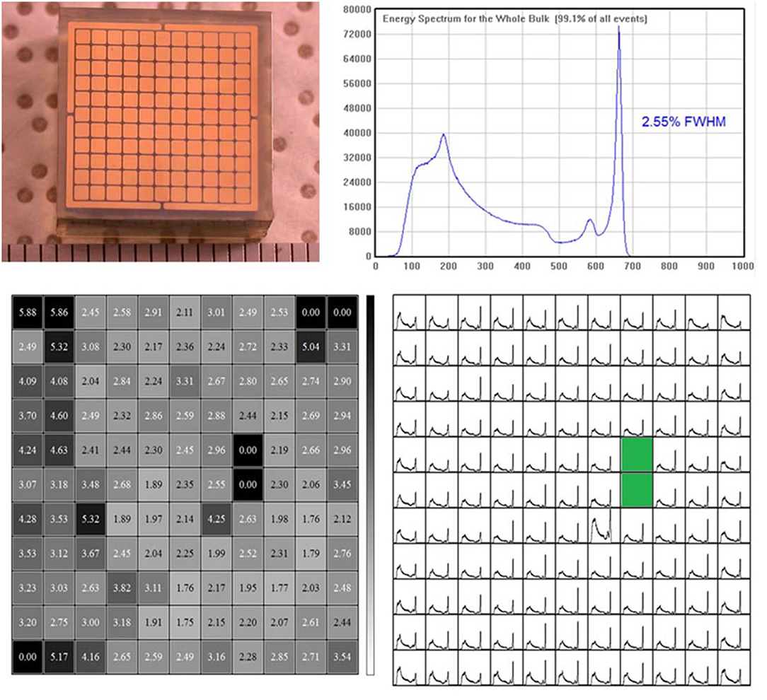Viewport: 767px width, 700px height.
Task: Select the map cell showing 1.75
Action: [x=185, y=622]
